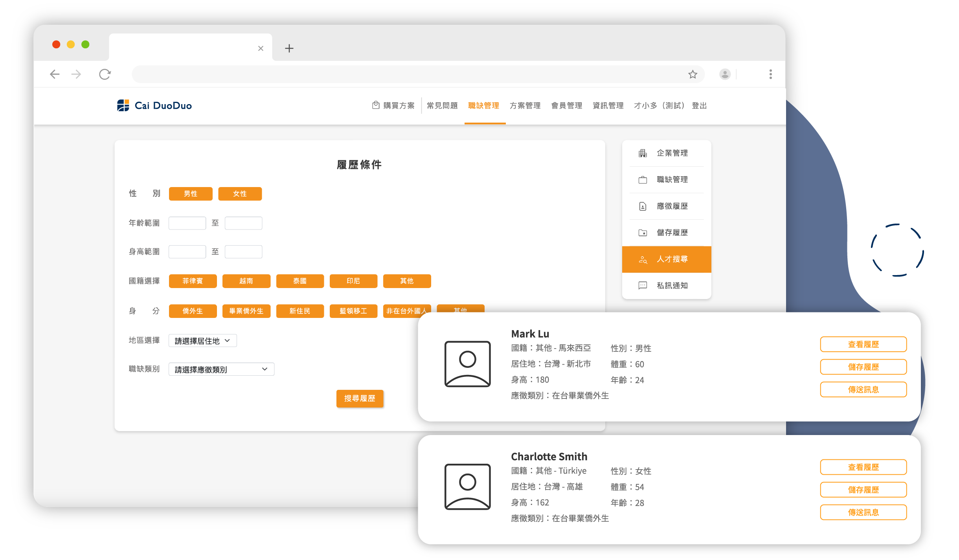Toggle the 越南 nationality filter

pos(246,281)
